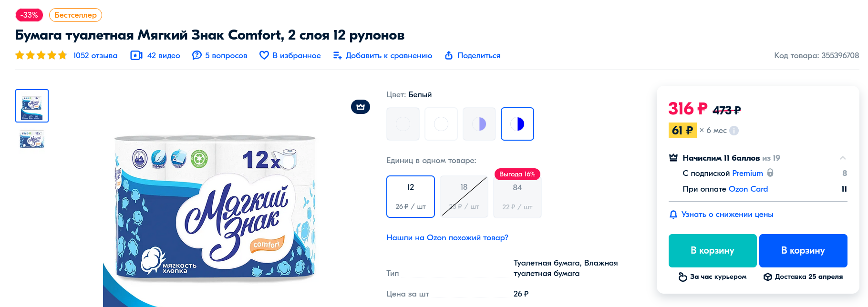Screen dimensions: 868x307
Task: Select the selected blue half-circle color swatch
Action: pyautogui.click(x=517, y=124)
